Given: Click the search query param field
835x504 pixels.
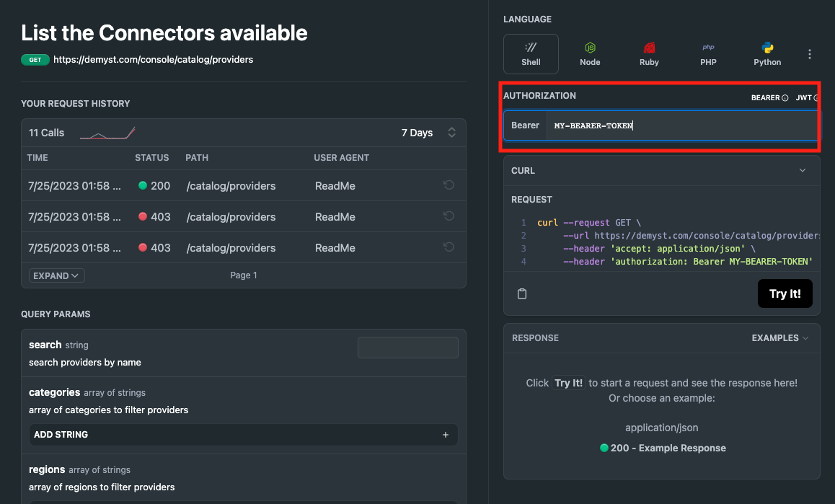Looking at the screenshot, I should pos(407,348).
